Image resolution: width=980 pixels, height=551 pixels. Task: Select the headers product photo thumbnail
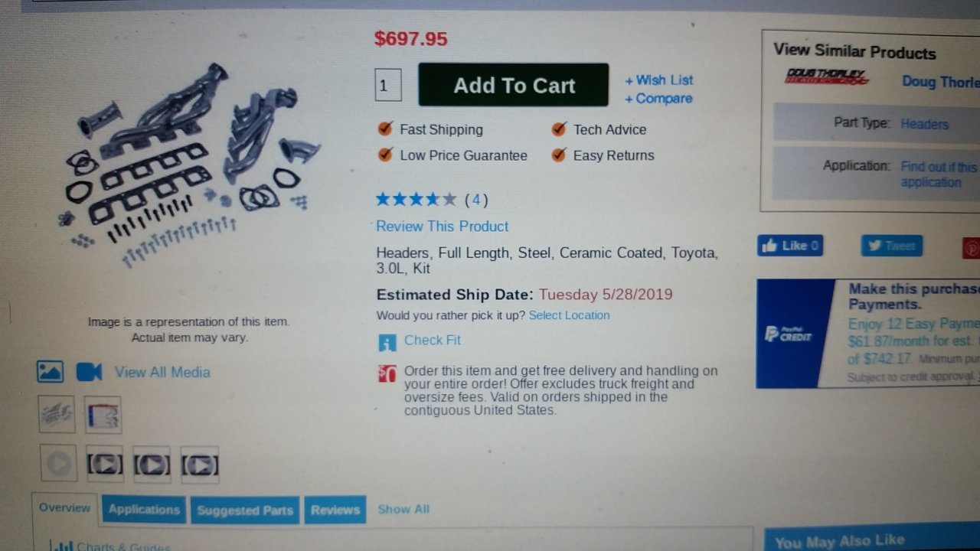click(x=57, y=414)
